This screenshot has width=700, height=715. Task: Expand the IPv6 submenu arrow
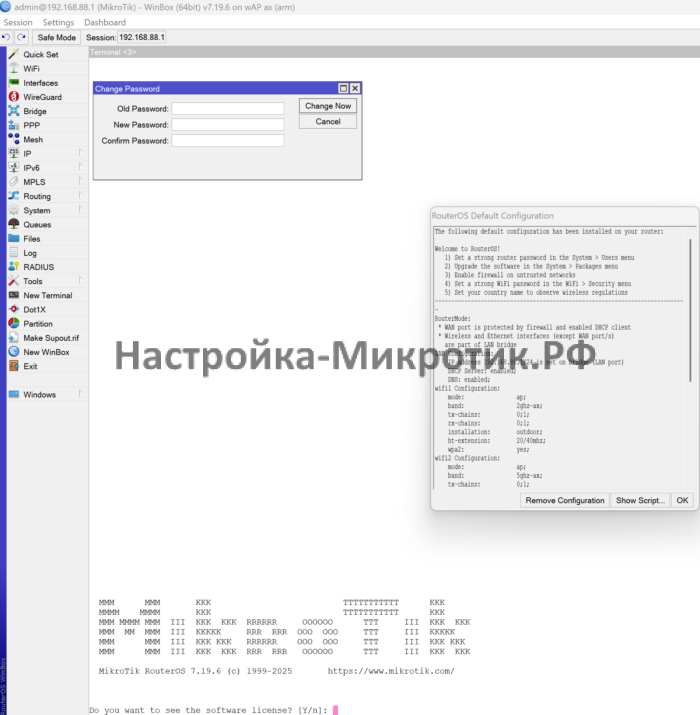81,166
